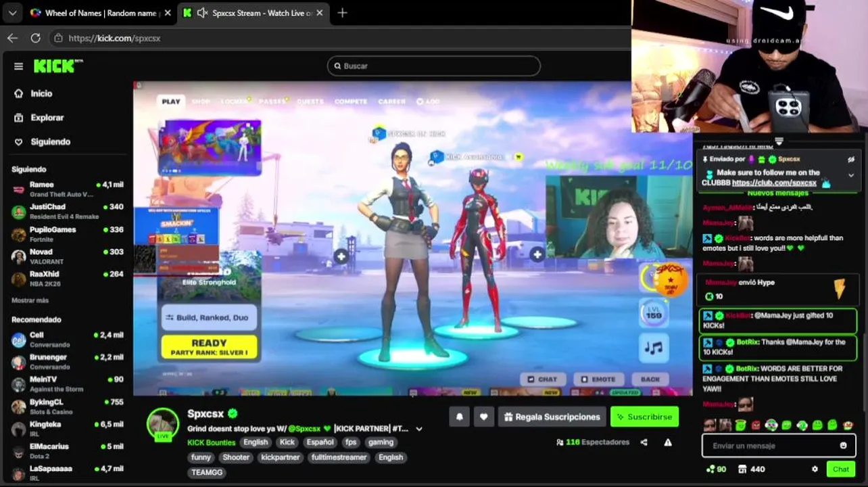Follow Spxcsx with the heart button
Image resolution: width=868 pixels, height=487 pixels.
pyautogui.click(x=483, y=417)
